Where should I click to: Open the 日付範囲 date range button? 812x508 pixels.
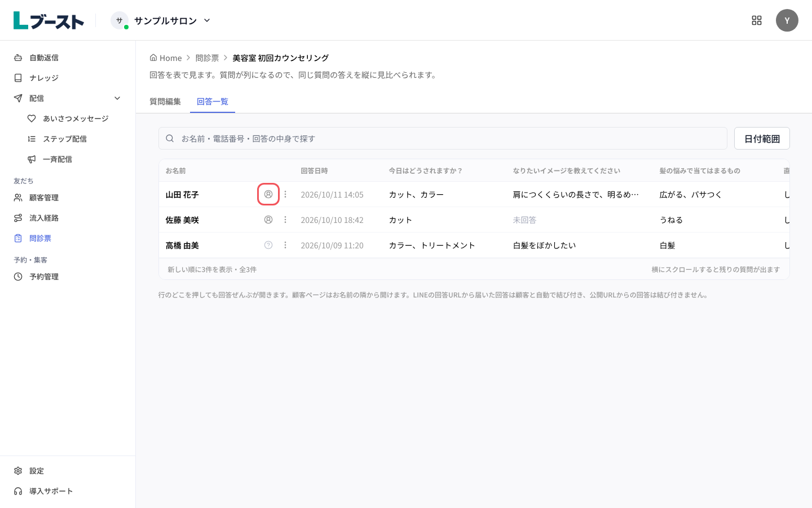(x=762, y=138)
